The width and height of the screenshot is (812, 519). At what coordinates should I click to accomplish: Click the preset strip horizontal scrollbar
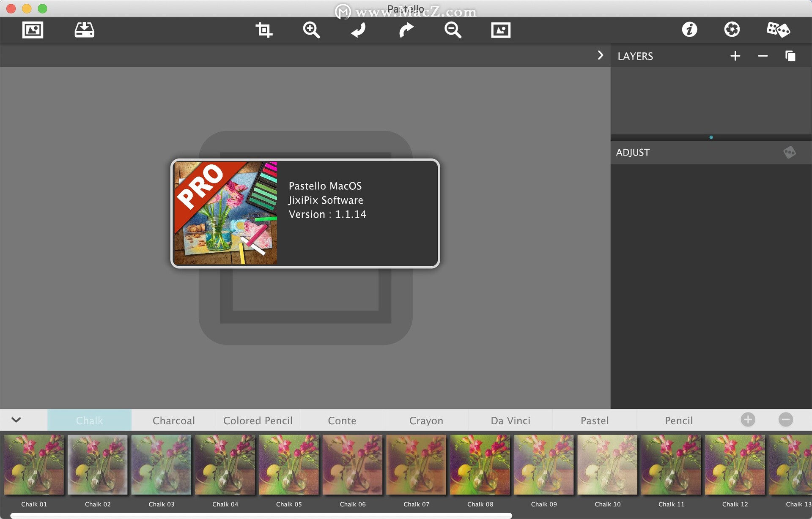click(x=261, y=516)
